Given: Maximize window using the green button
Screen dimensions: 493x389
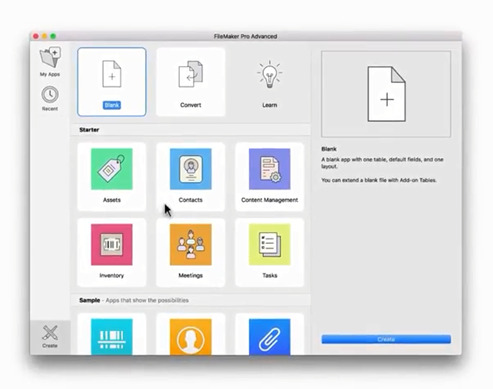Looking at the screenshot, I should [53, 36].
